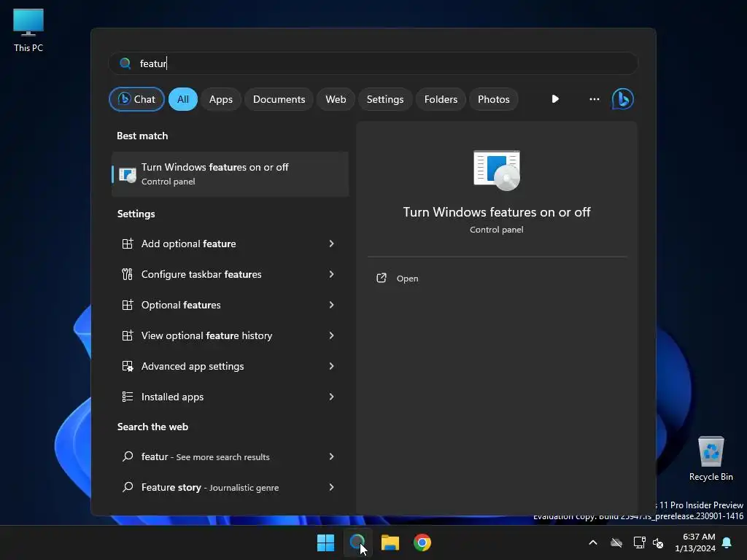Click search icon beside Feature story
The width and height of the screenshot is (747, 560).
click(x=127, y=487)
